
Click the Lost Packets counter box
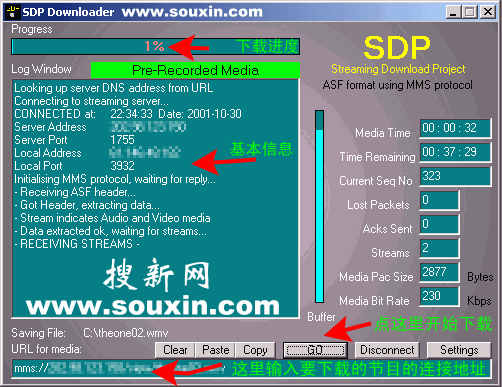(x=440, y=200)
